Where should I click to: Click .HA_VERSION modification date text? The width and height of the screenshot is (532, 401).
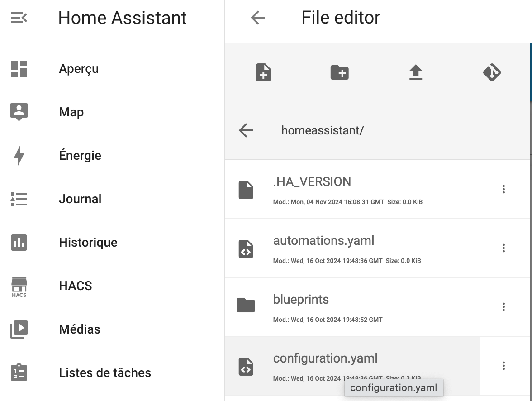pyautogui.click(x=328, y=202)
